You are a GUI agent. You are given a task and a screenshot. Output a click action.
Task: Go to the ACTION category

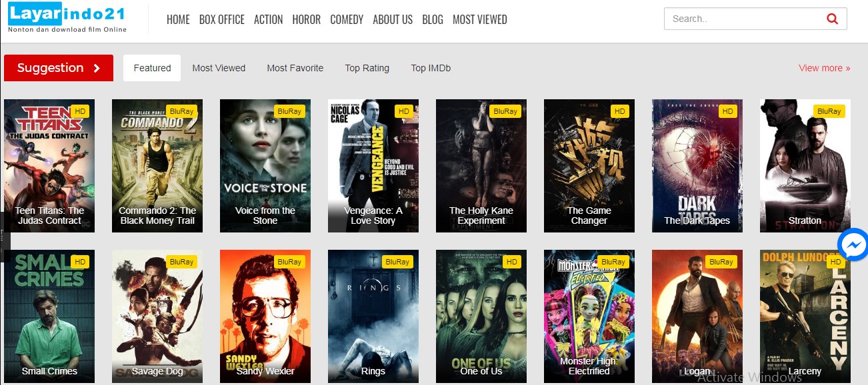268,19
